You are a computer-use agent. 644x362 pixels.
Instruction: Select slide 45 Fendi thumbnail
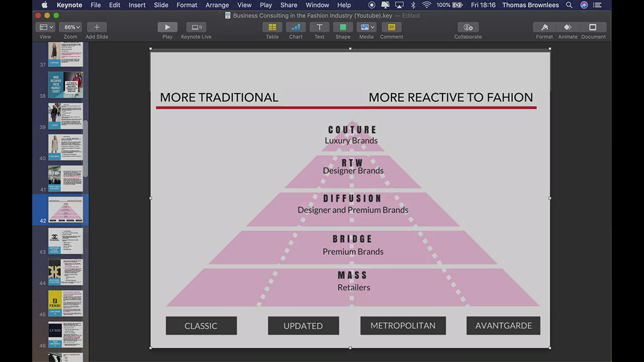pos(65,303)
